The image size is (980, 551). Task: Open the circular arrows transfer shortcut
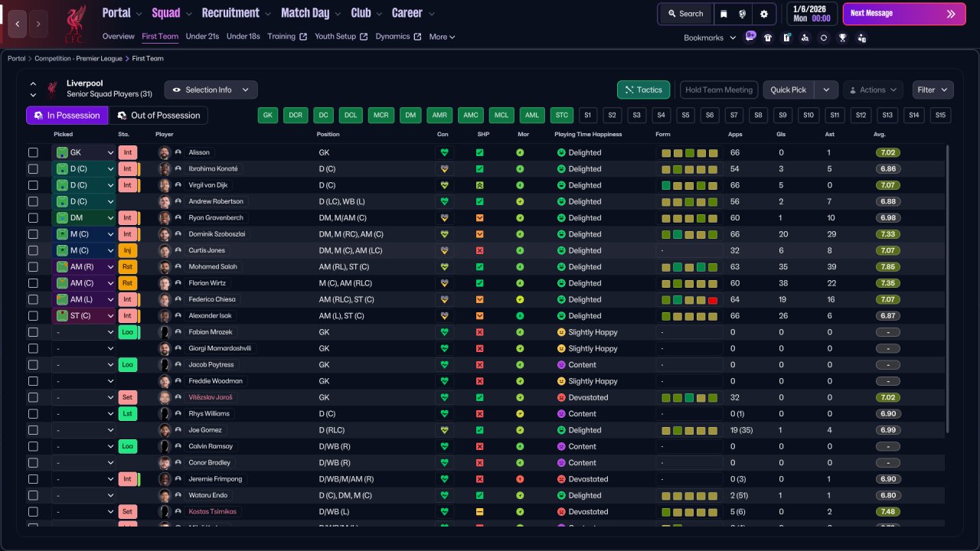[x=824, y=37]
